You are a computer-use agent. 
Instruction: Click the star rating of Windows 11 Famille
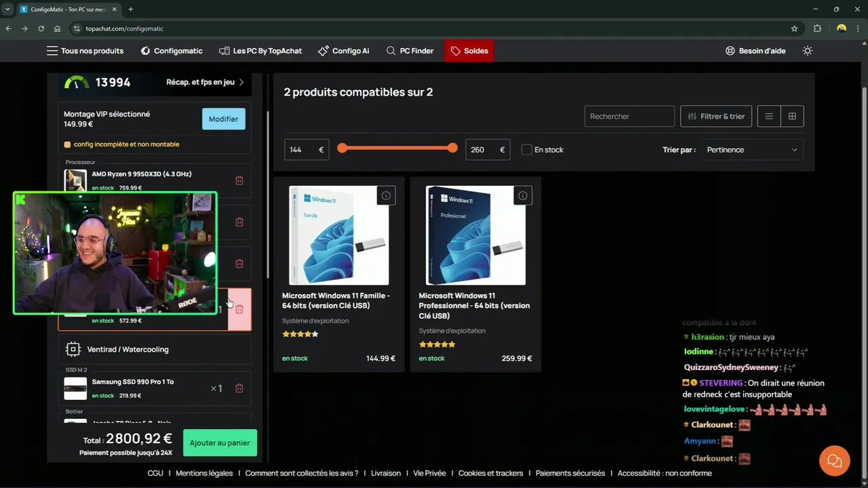point(300,334)
